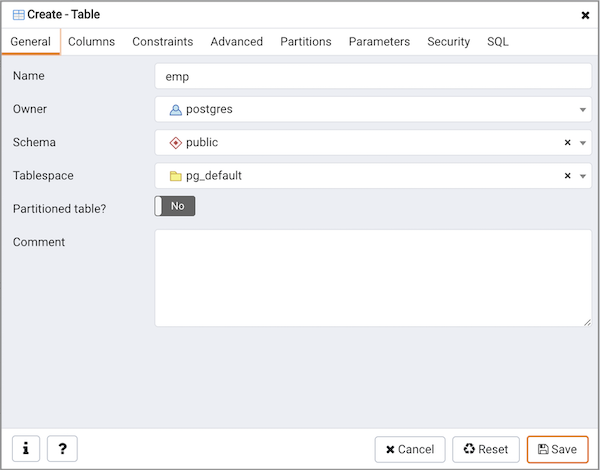Clear the public schema selection
600x470 pixels.
click(x=567, y=142)
